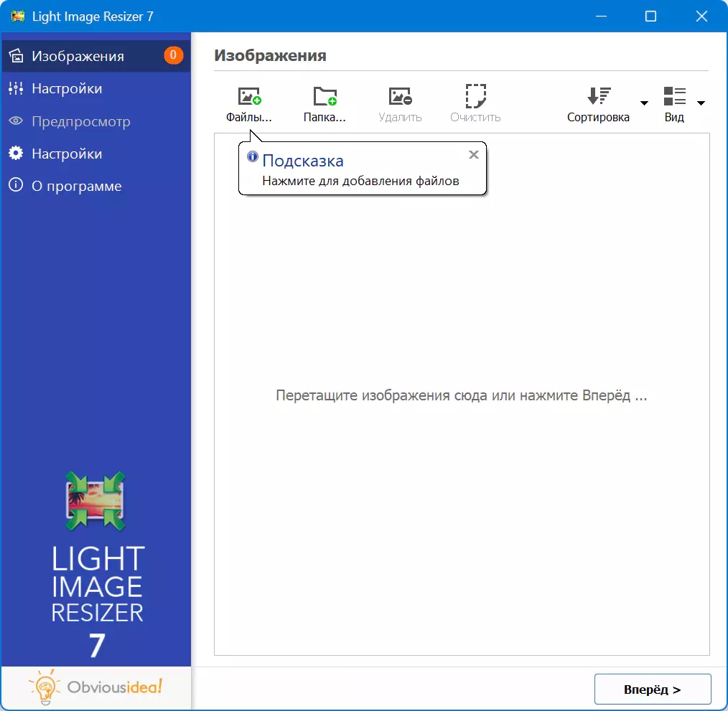Click the Удалить image icon
This screenshot has height=711, width=728.
400,96
